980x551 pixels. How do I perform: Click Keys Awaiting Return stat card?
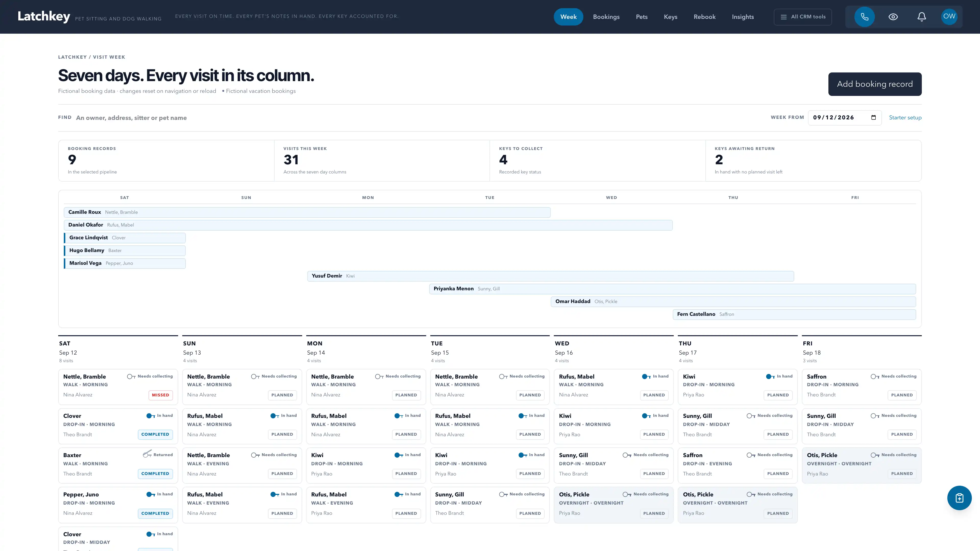(813, 160)
